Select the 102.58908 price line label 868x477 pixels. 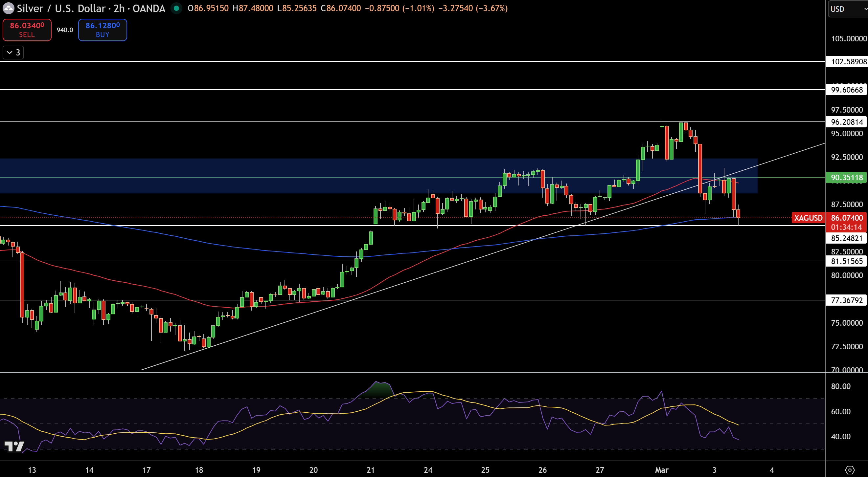(x=846, y=62)
